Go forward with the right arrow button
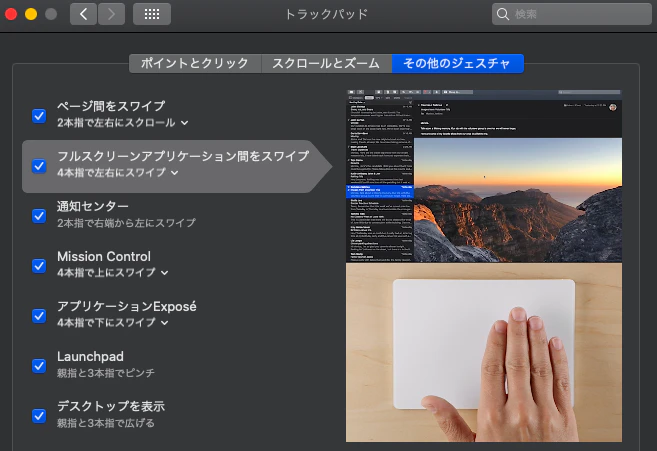657x451 pixels. 111,14
